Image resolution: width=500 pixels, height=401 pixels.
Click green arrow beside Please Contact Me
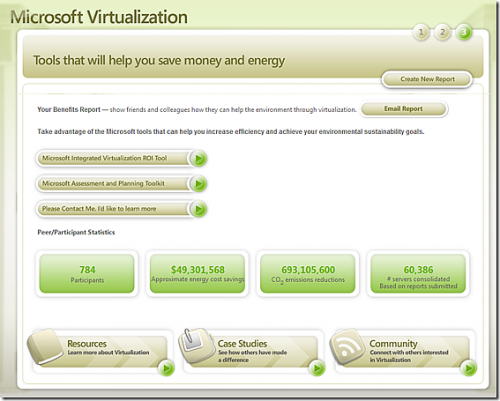pos(199,209)
